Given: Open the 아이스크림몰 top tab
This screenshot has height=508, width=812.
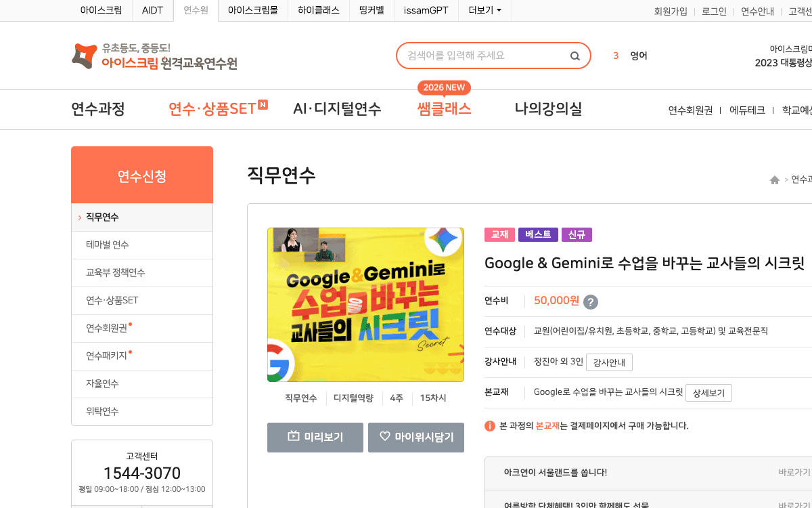Looking at the screenshot, I should (x=253, y=10).
